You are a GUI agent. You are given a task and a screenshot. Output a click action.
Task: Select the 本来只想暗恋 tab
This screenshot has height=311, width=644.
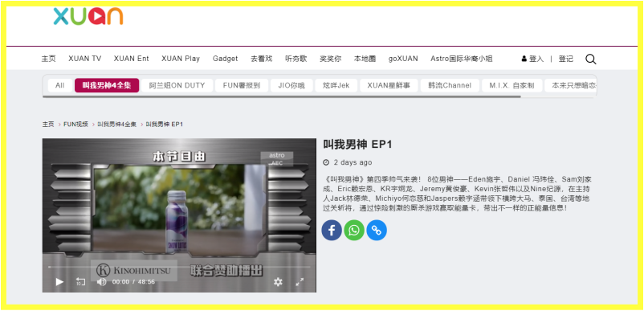(x=570, y=85)
